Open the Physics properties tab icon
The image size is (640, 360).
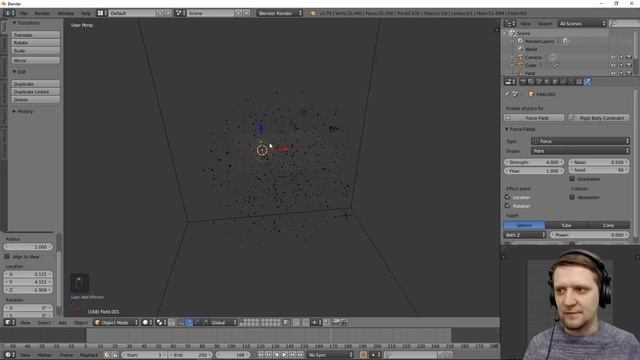(x=588, y=82)
